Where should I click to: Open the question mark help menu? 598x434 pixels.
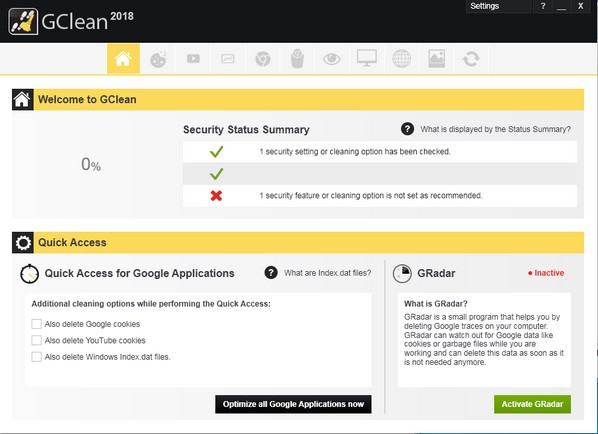coord(543,6)
